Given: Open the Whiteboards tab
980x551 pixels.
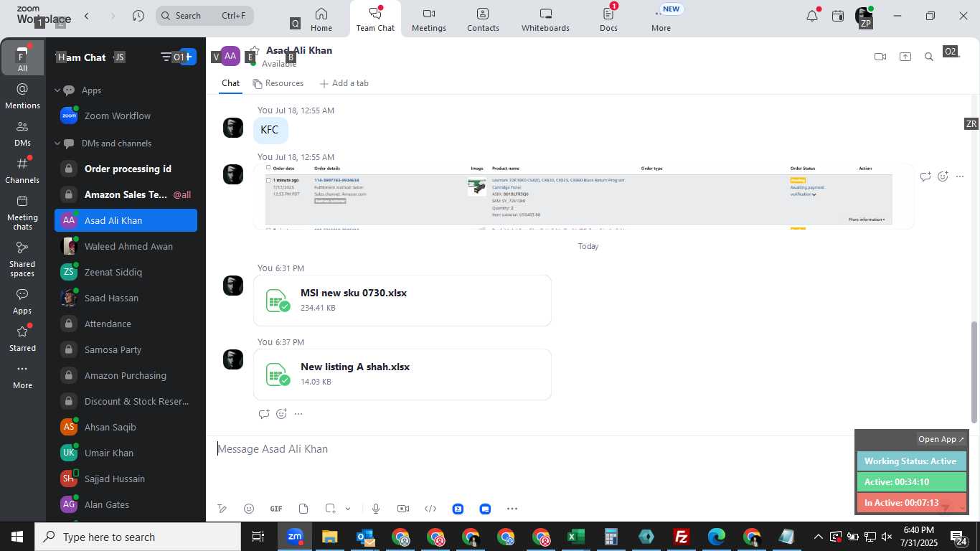Looking at the screenshot, I should click(x=545, y=19).
